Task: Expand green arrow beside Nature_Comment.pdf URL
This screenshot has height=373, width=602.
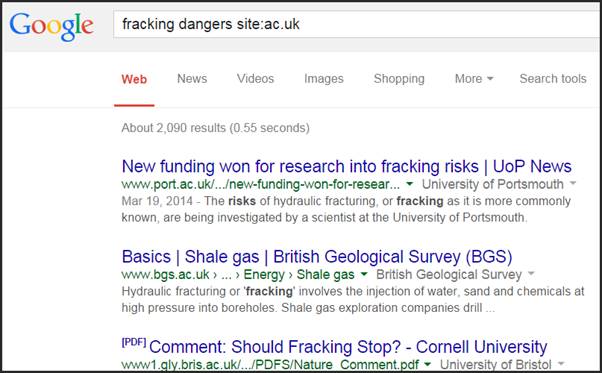Action: click(427, 364)
